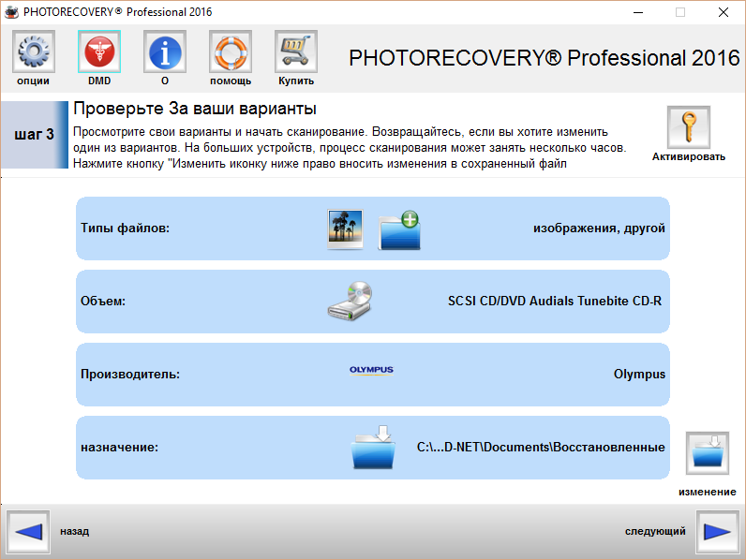Go back with the назад arrow
This screenshot has height=560, width=746.
[28, 532]
